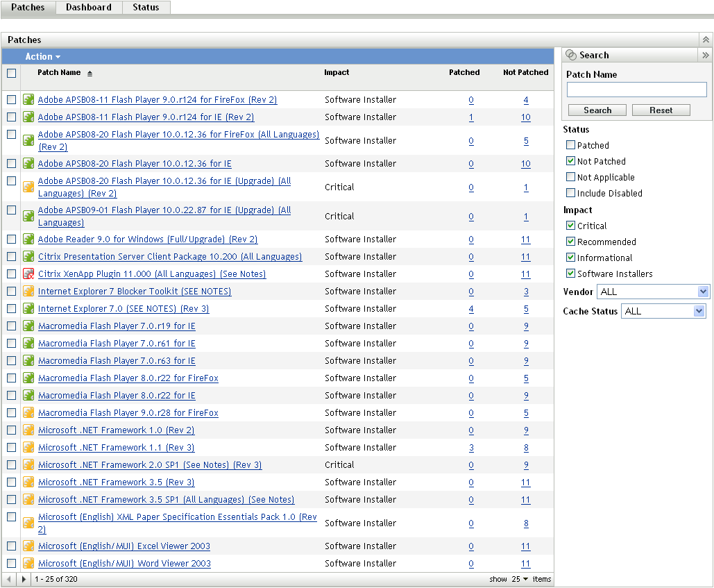Click icon next to Adobe APSB09-01 Flash Player
714x588 pixels.
tap(28, 216)
